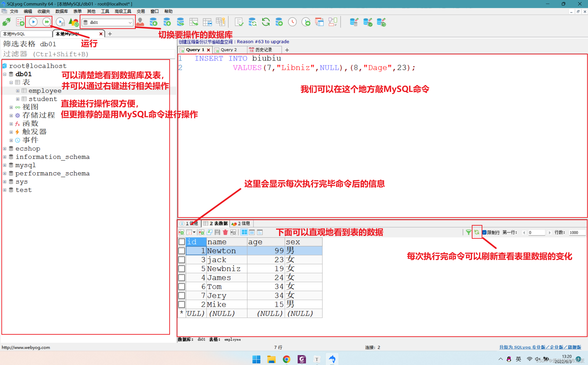Cancel table data changes icon
588x365 pixels.
233,233
